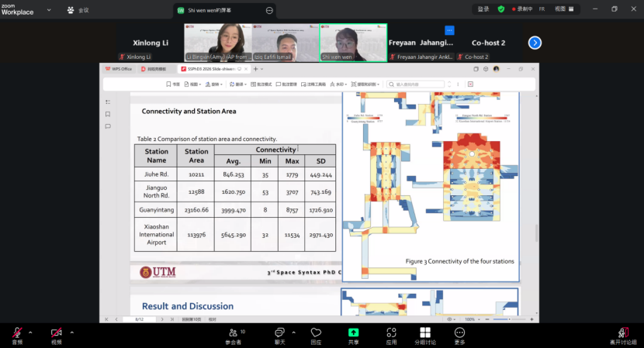
Task: Open the Zoom Workplace dropdown arrow
Action: point(50,10)
